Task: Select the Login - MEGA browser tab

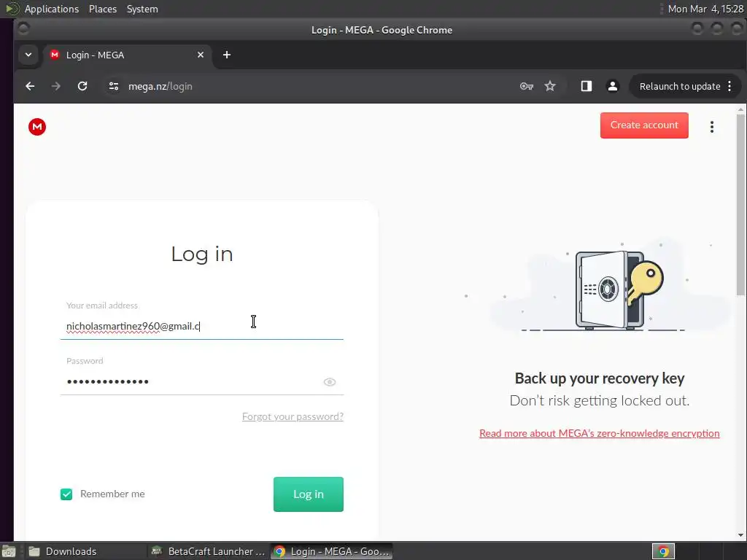Action: pyautogui.click(x=128, y=55)
